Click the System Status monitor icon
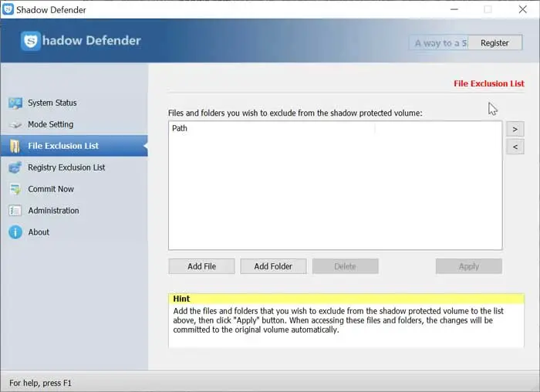Screen dimensions: 540x392 (x=15, y=103)
